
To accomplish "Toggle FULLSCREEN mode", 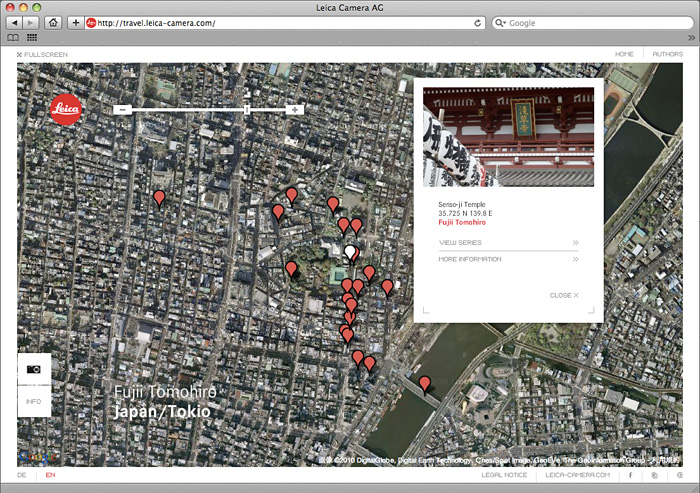I will coord(42,54).
